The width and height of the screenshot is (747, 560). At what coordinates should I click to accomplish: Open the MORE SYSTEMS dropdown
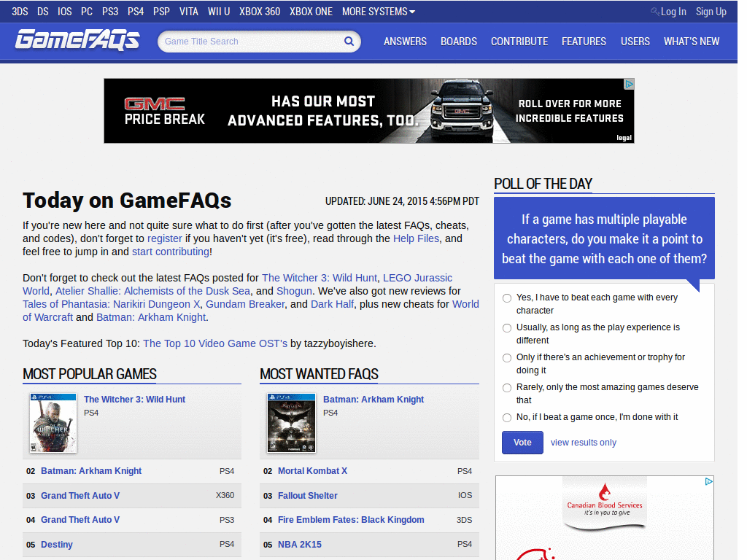click(378, 12)
